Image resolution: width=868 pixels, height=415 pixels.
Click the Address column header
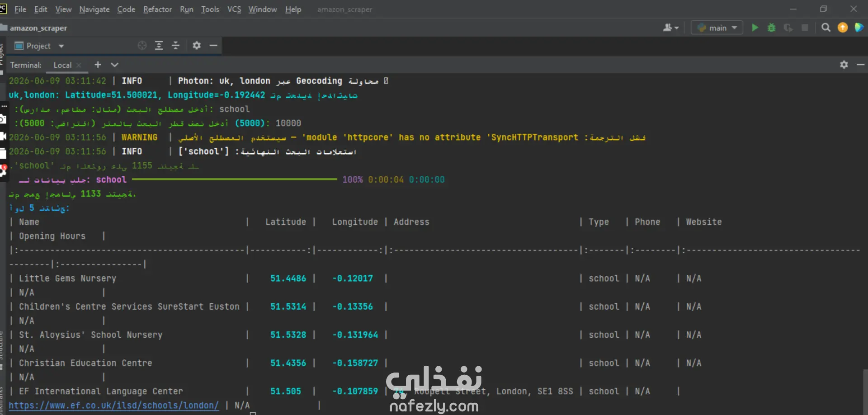coord(411,222)
